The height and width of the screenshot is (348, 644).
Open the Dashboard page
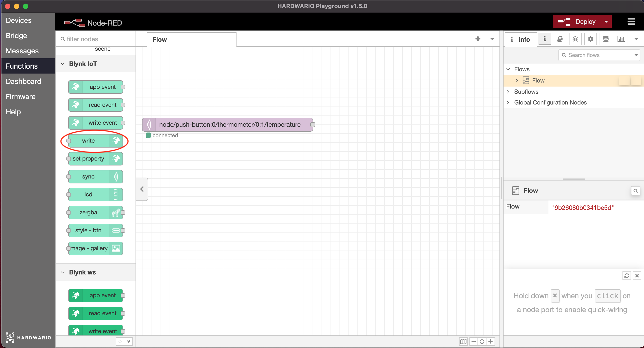point(23,81)
